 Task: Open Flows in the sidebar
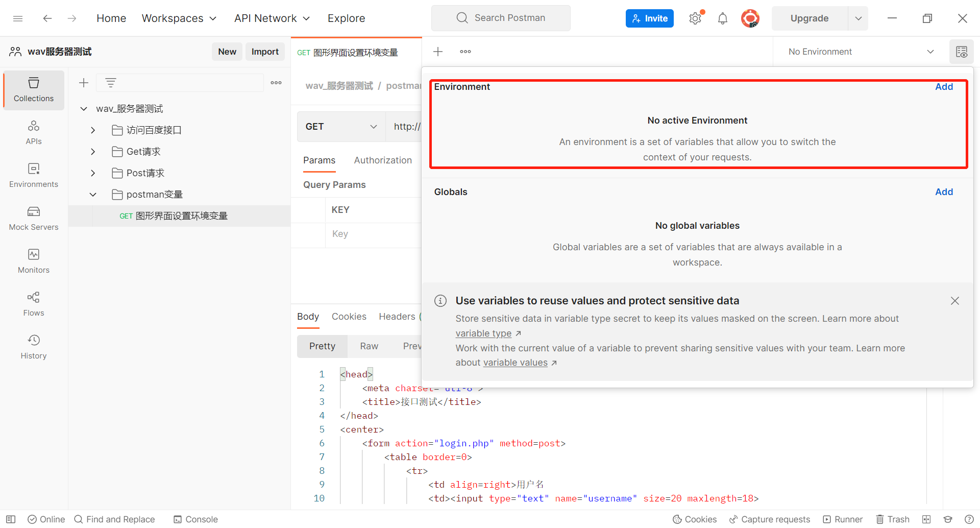tap(34, 304)
